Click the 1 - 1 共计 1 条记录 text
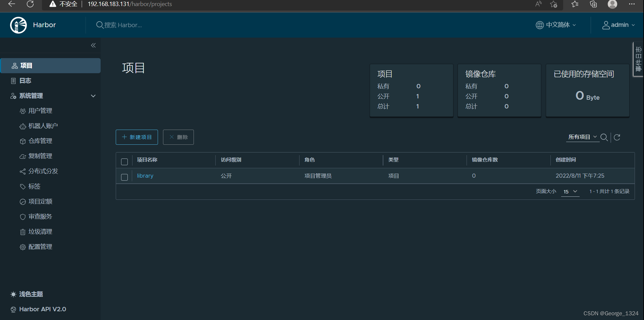644x320 pixels. [x=609, y=191]
